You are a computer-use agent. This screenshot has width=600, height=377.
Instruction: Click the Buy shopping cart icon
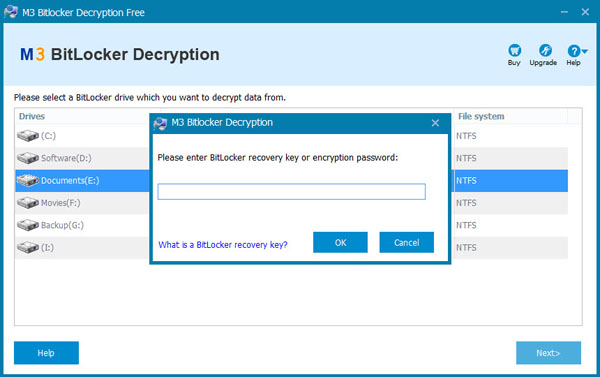point(514,51)
